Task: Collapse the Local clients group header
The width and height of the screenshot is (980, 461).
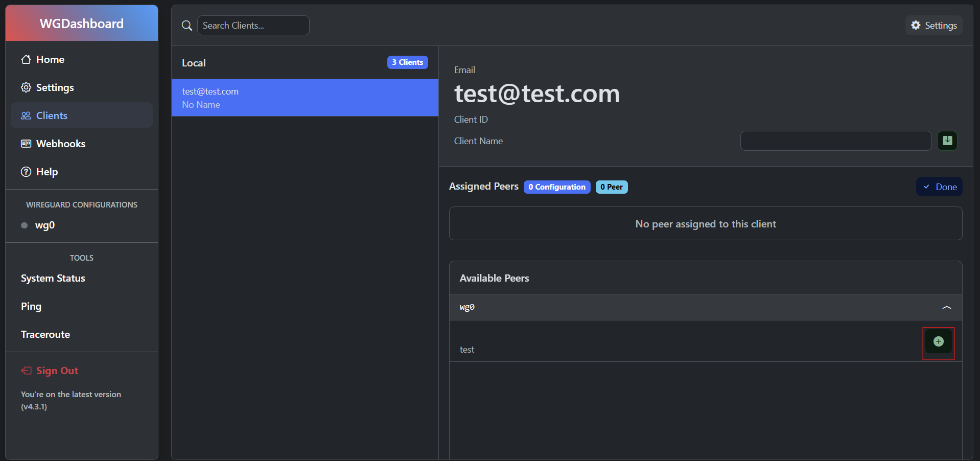Action: (305, 63)
